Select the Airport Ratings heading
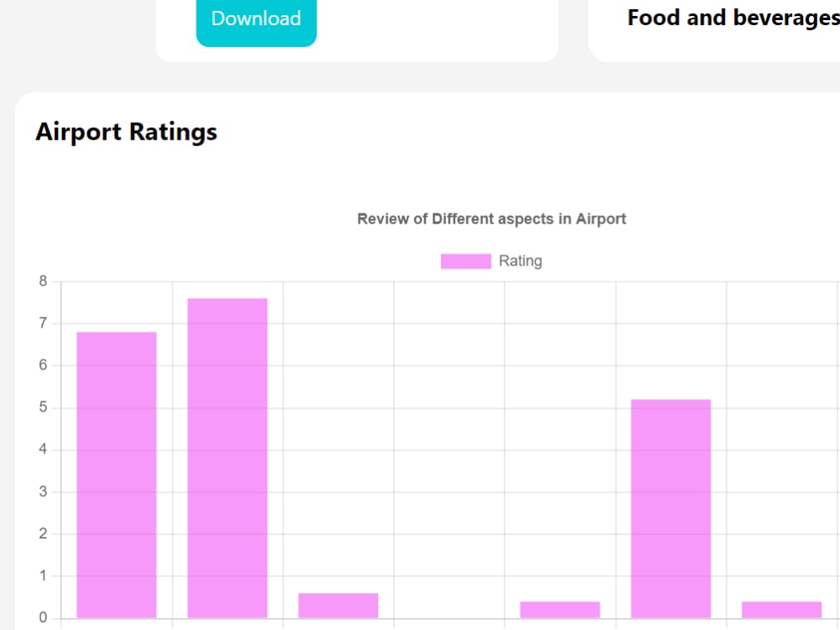Screen dimensions: 840x630 tap(127, 132)
